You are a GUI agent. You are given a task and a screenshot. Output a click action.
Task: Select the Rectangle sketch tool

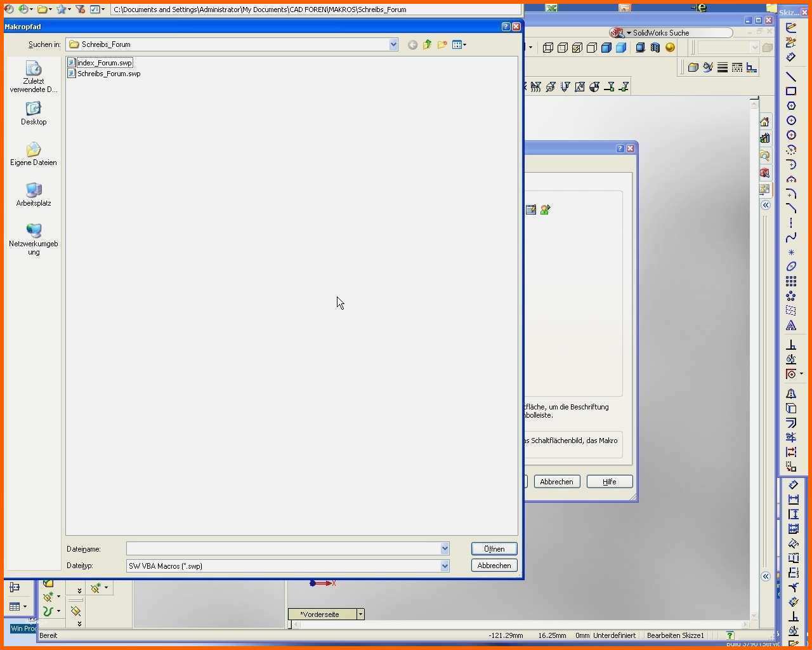point(791,91)
